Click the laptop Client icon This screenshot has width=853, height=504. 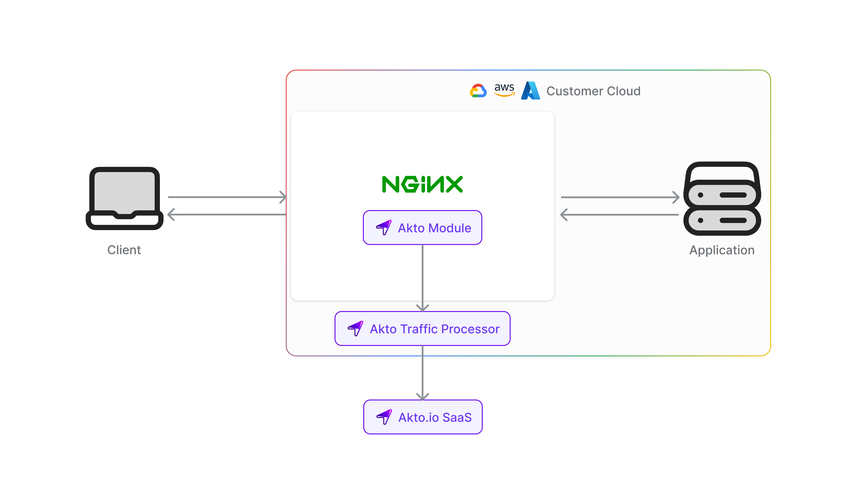pyautogui.click(x=124, y=198)
